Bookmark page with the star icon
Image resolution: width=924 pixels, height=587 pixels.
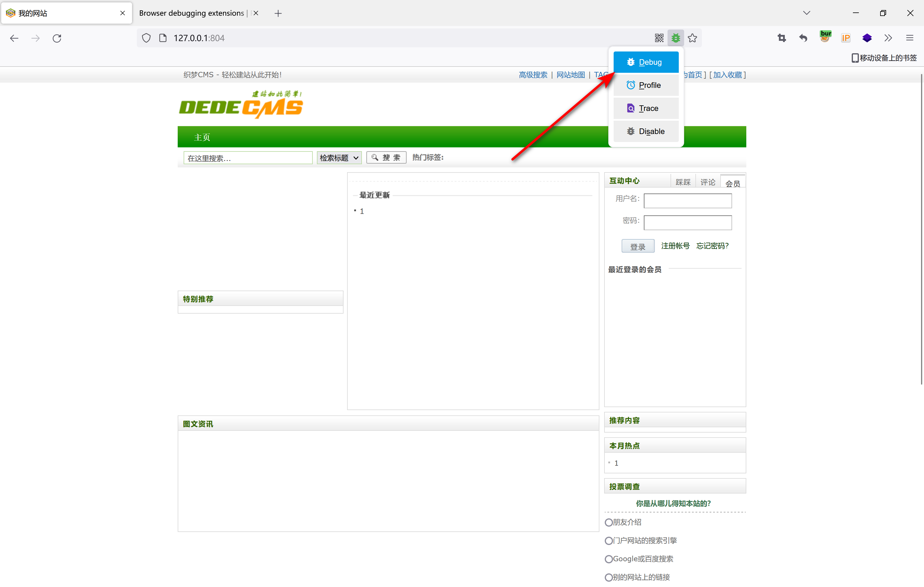pyautogui.click(x=692, y=38)
